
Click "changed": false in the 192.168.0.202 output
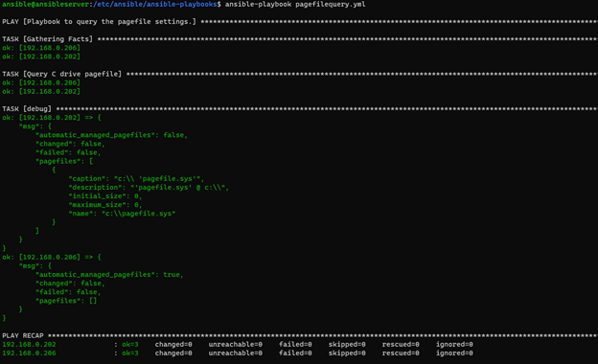(70, 144)
